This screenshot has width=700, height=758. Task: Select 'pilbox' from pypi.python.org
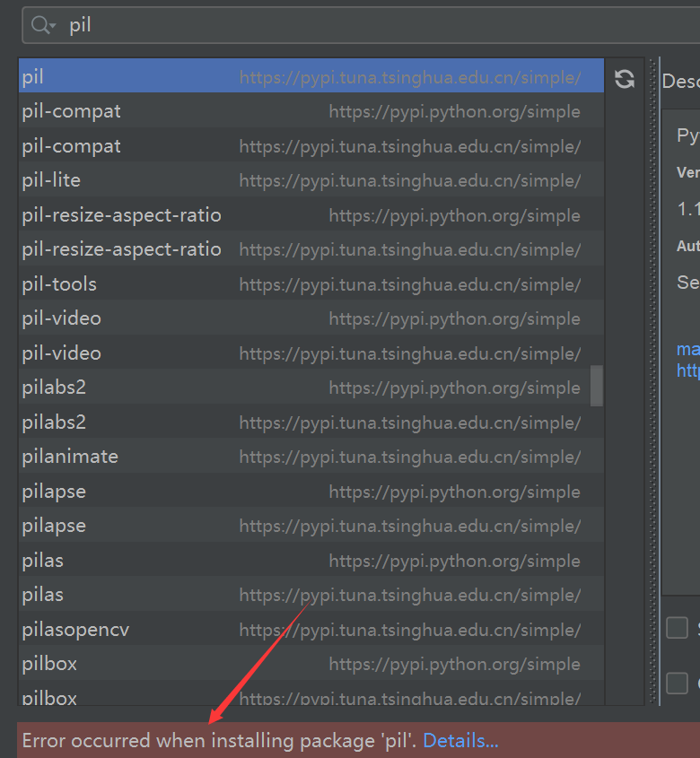(x=311, y=664)
